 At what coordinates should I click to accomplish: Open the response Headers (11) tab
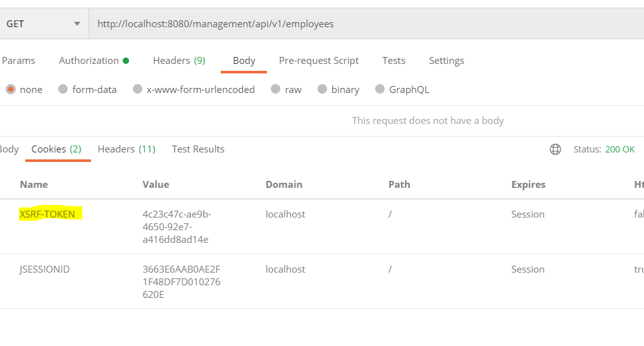click(x=127, y=149)
